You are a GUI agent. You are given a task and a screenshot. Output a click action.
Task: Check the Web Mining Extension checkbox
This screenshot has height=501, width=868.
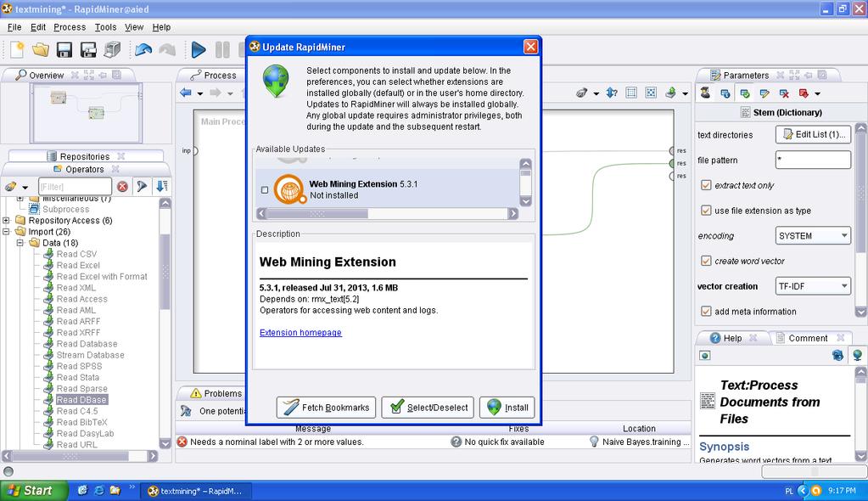[265, 190]
